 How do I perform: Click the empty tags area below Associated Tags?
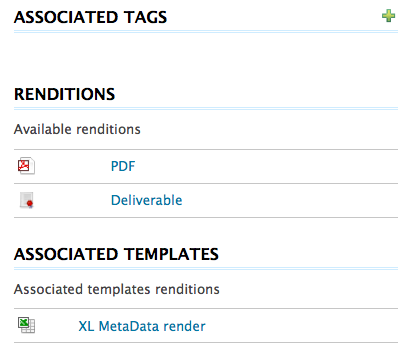click(x=206, y=55)
